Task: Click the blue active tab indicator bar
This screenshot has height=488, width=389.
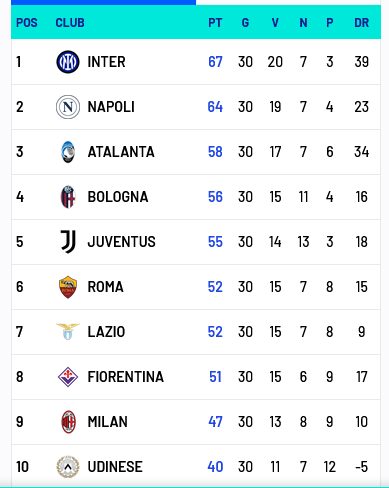Action: point(103,2)
